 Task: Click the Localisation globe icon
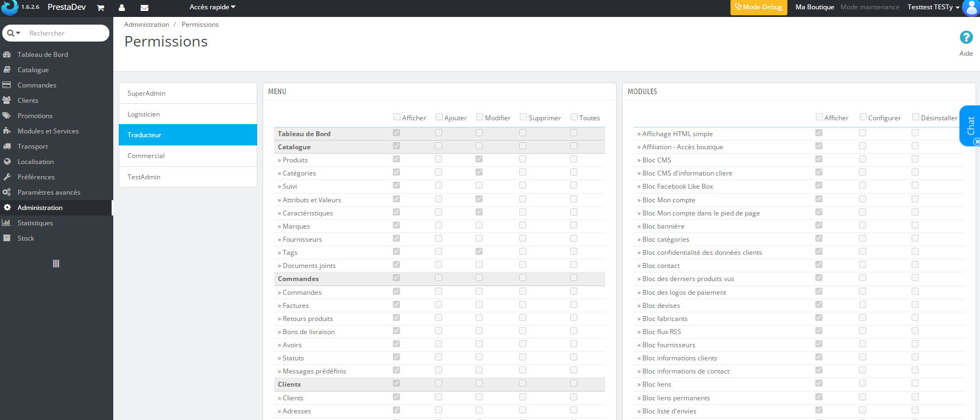[x=7, y=162]
